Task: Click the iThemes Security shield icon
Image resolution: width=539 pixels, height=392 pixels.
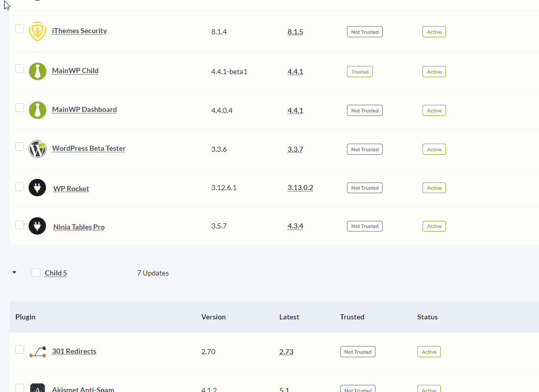Action: 37,31
